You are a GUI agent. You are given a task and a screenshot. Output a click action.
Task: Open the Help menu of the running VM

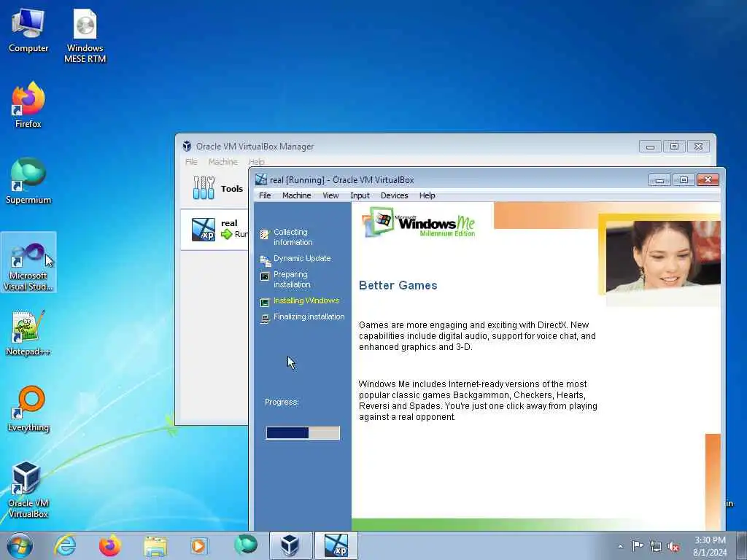tap(427, 195)
